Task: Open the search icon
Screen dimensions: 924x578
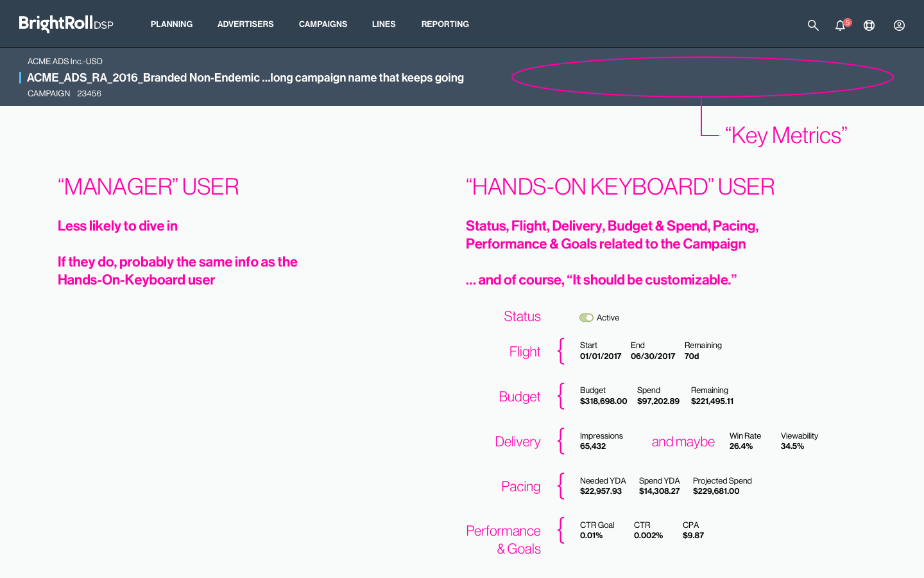Action: tap(812, 25)
